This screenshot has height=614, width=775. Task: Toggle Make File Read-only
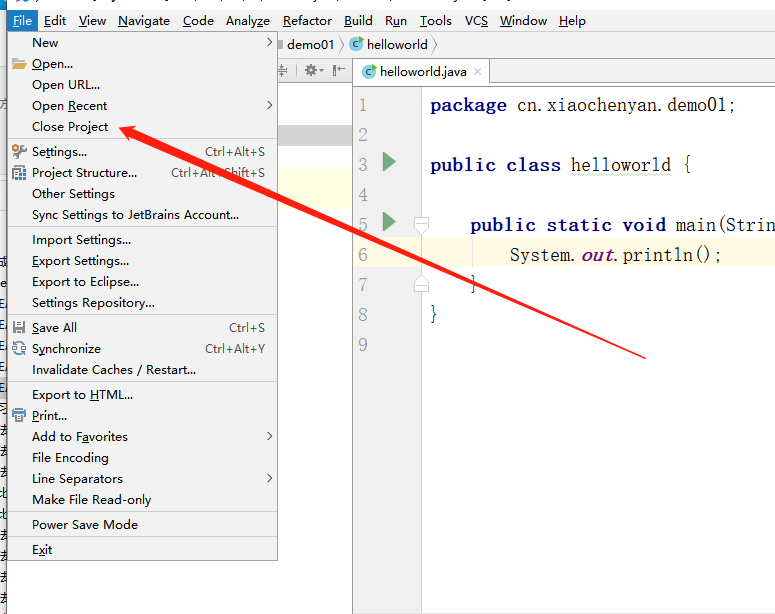click(91, 500)
